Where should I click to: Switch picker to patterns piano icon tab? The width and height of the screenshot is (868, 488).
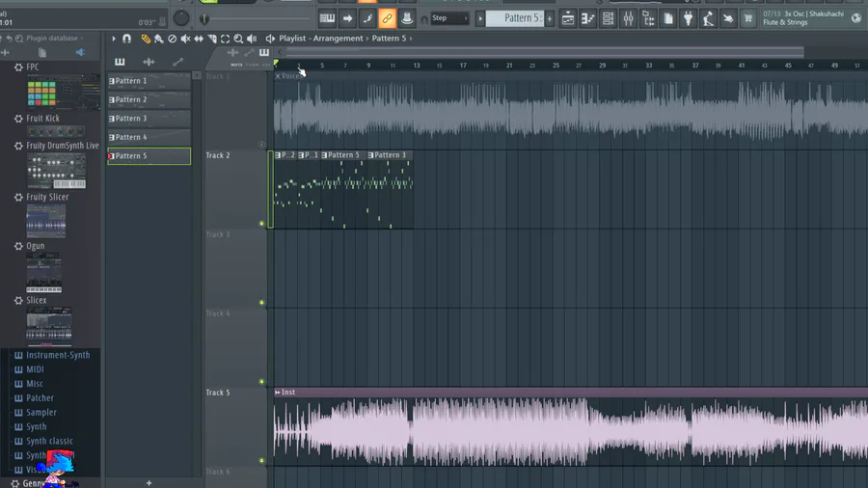click(120, 62)
